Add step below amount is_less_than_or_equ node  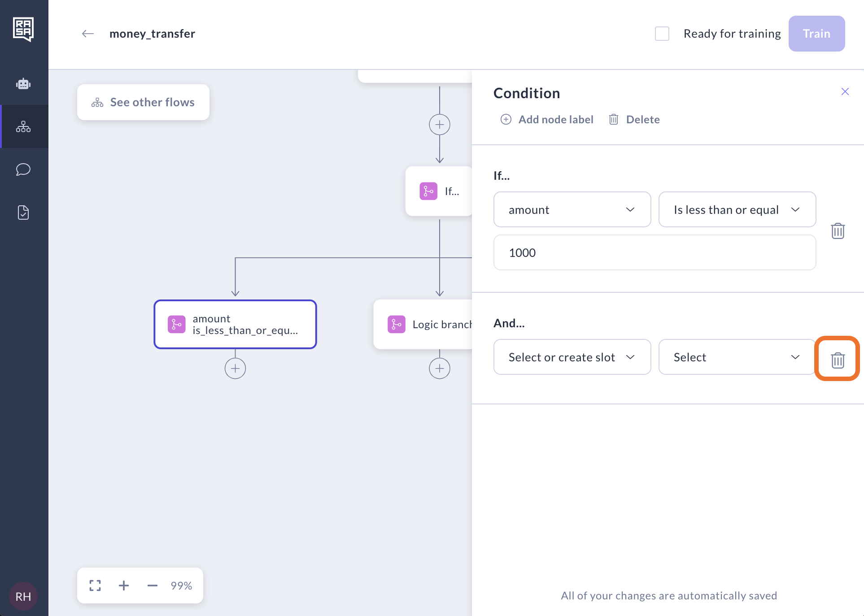click(235, 369)
